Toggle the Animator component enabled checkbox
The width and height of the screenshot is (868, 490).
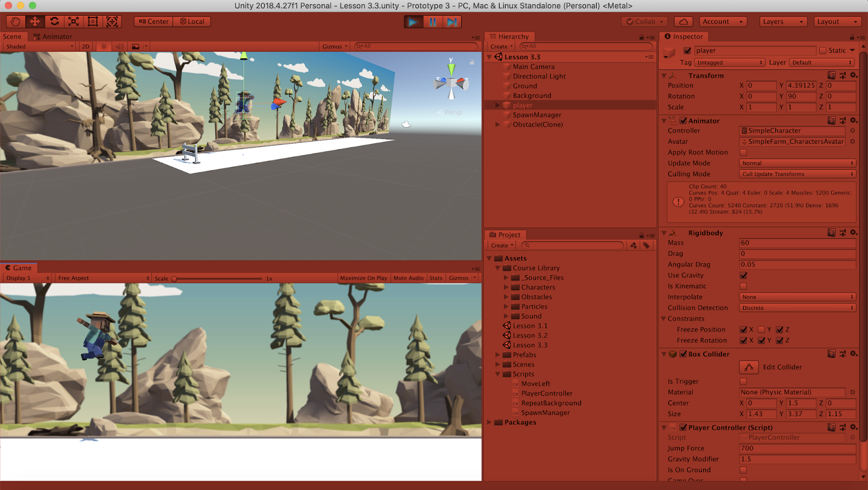pyautogui.click(x=683, y=120)
